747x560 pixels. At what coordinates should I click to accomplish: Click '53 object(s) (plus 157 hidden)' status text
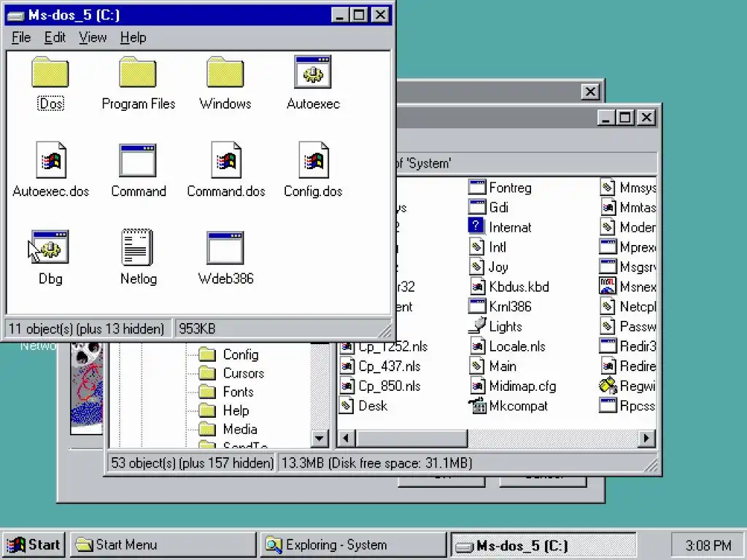coord(192,463)
